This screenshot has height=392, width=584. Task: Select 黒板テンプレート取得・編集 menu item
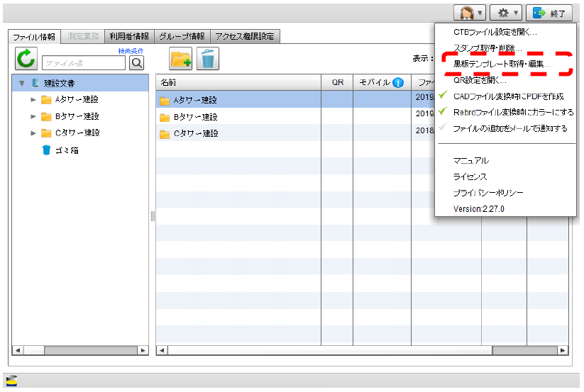(x=502, y=64)
